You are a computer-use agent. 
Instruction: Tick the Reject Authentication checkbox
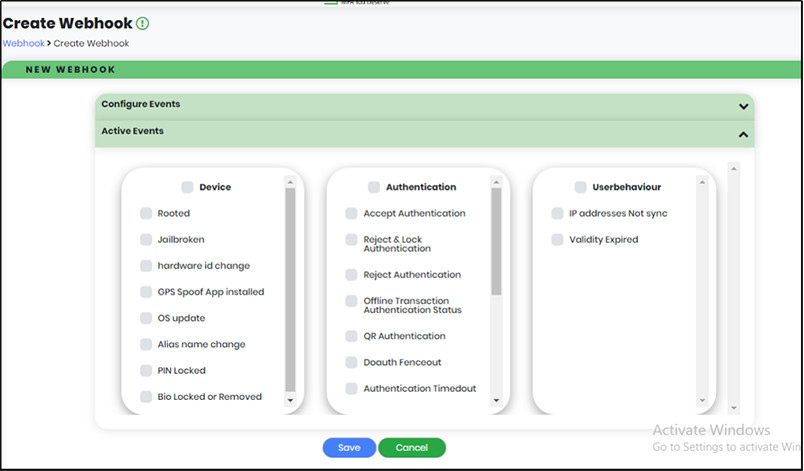(351, 275)
